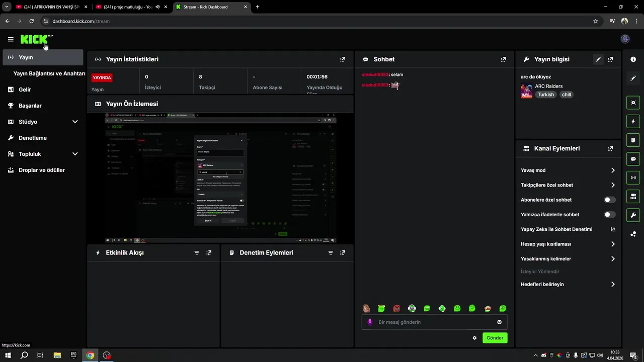Viewport: 644px width, 362px height.
Task: Open Yapay Zeka ile Sohbet Denetimi link
Action: 568,229
